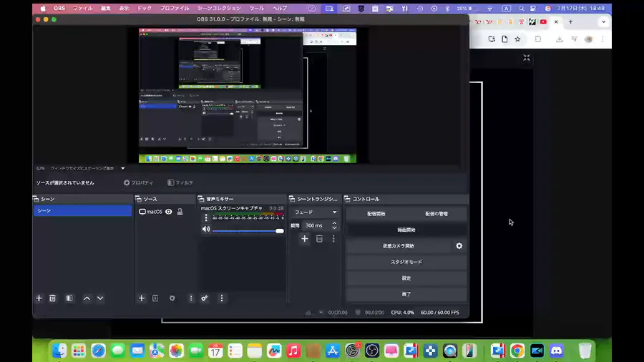Undock the Scene Transitions panel title icon
The width and height of the screenshot is (644, 362).
pyautogui.click(x=292, y=199)
